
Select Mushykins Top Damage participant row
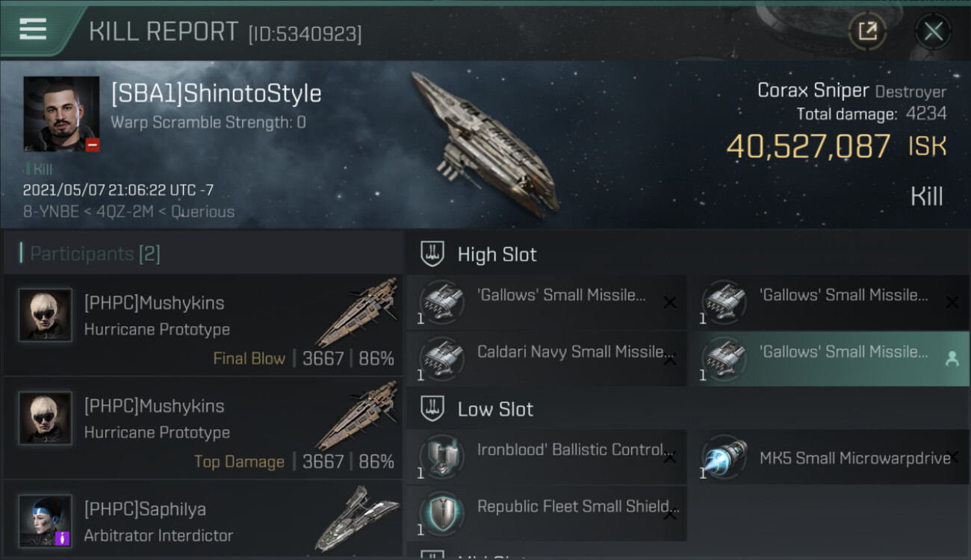(x=202, y=429)
